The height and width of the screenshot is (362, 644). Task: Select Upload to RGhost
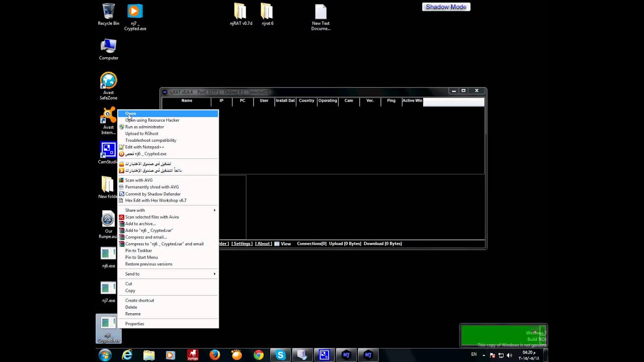pos(168,134)
